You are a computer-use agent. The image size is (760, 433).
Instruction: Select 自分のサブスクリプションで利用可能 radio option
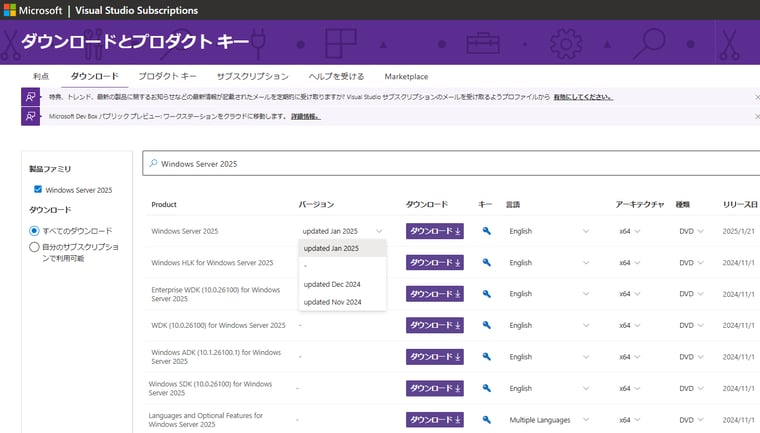(x=34, y=246)
